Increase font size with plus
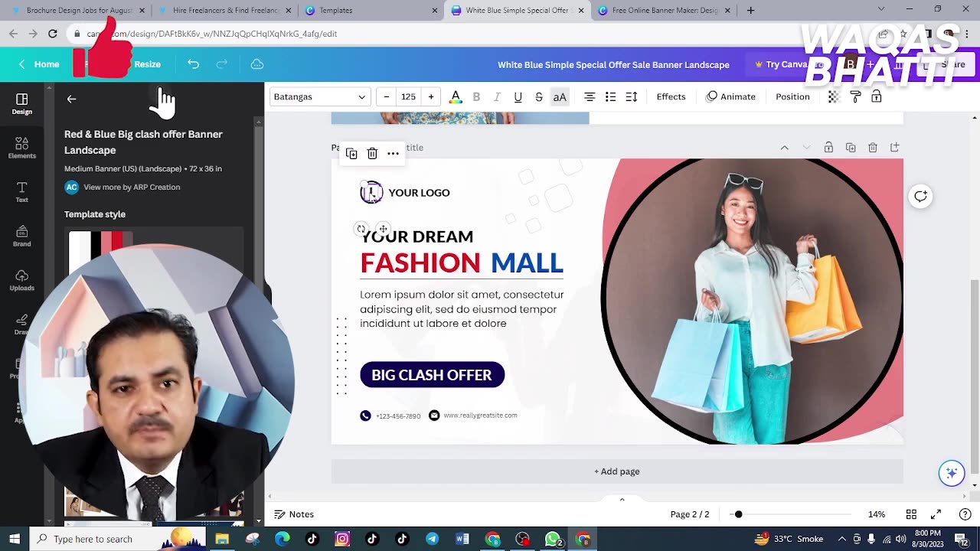 (x=431, y=96)
